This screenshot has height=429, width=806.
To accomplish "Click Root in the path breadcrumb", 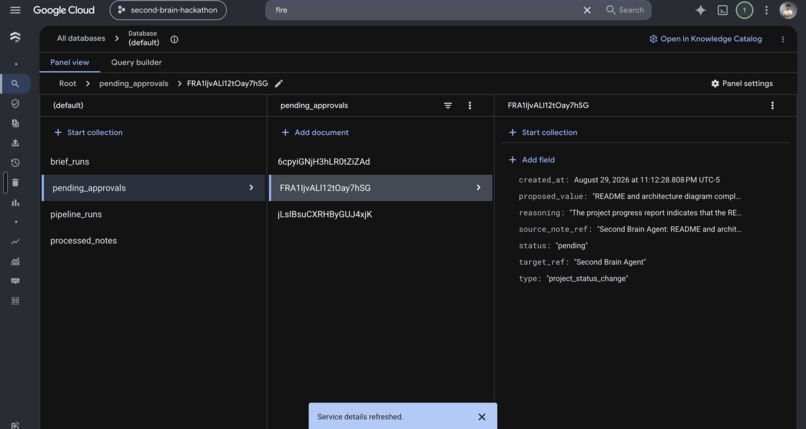I will pos(67,83).
